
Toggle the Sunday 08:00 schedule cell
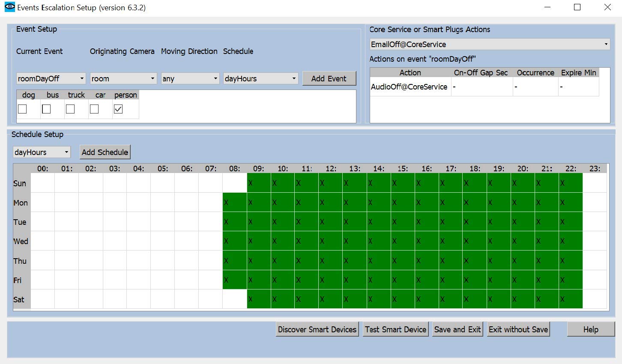235,183
